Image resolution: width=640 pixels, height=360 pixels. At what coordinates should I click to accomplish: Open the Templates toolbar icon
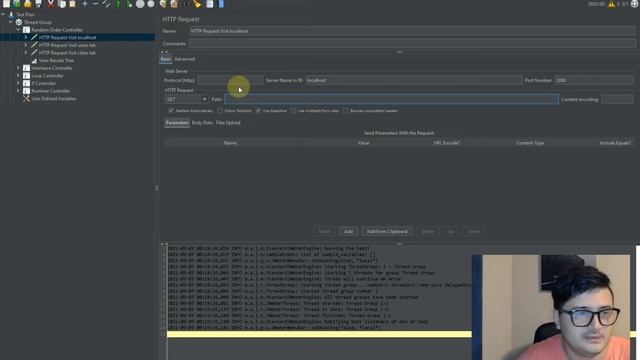coord(17,4)
